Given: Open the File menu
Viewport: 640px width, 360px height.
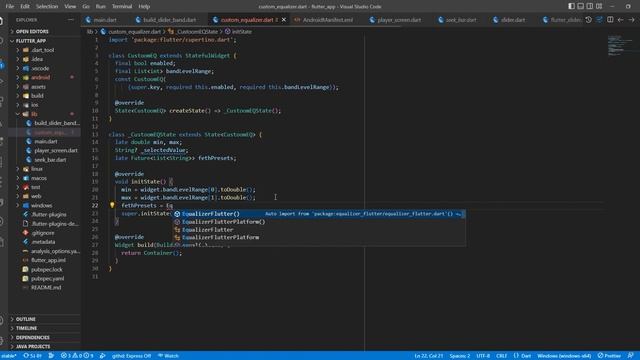Looking at the screenshot, I should [x=9, y=6].
